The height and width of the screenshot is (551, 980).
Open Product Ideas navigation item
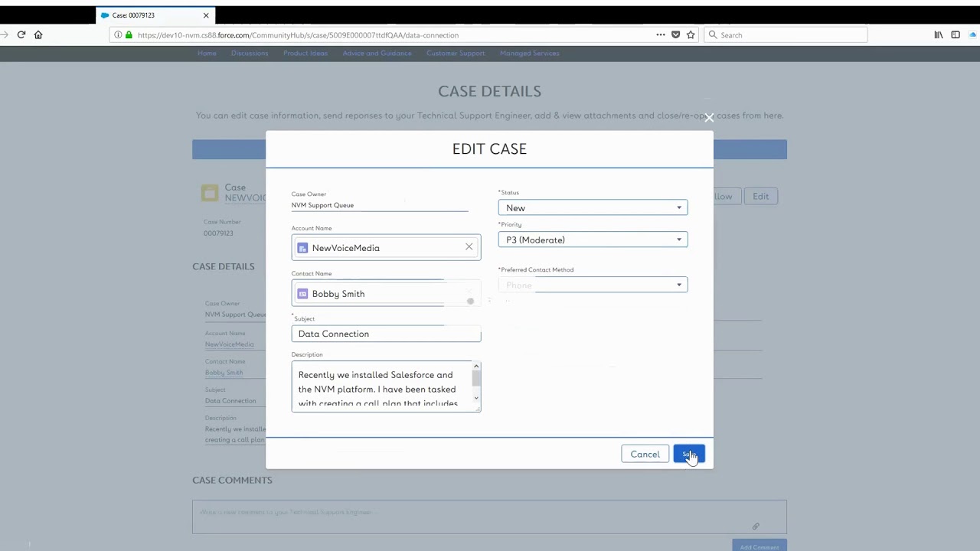[x=305, y=53]
